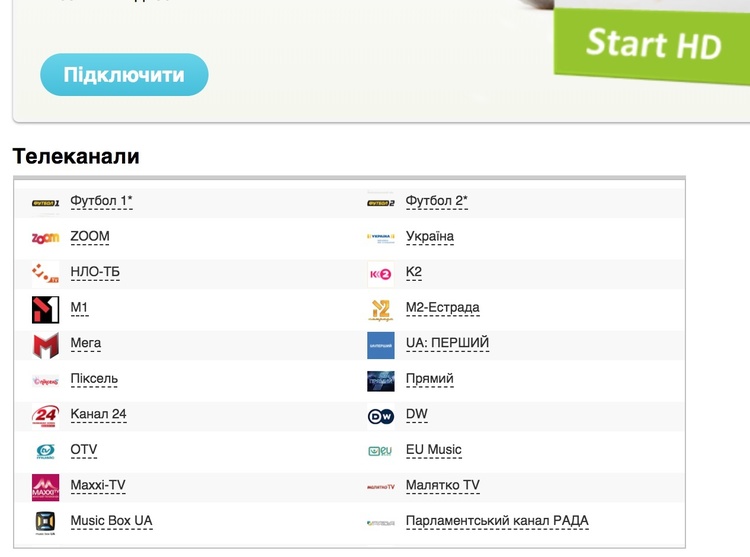Select the UA: ПЕРШИЙ channel link
The image size is (750, 557).
(447, 343)
